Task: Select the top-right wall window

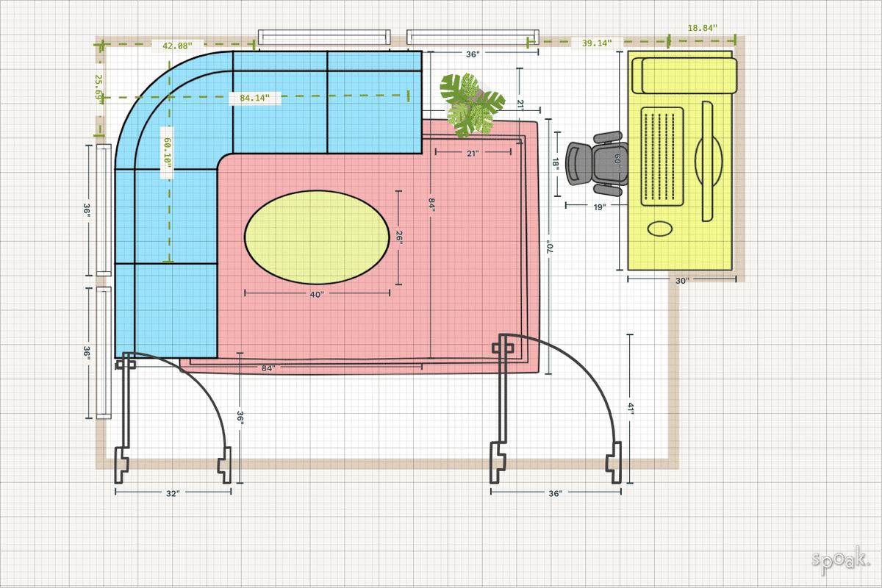Action: (473, 37)
